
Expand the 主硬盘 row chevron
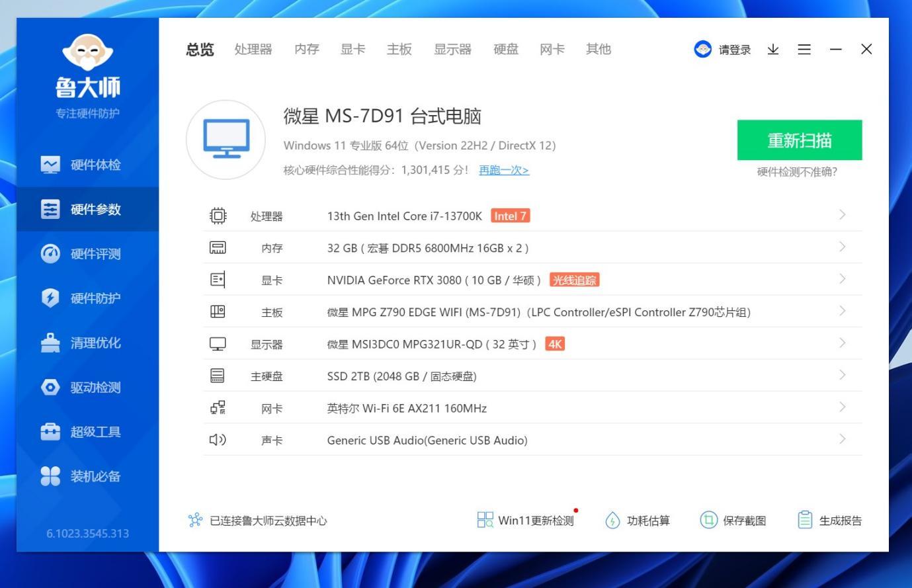842,375
